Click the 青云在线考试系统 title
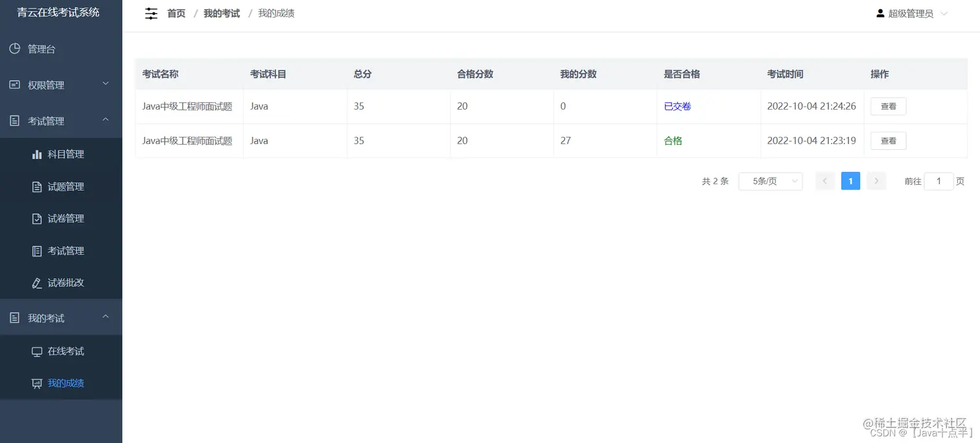This screenshot has height=443, width=980. click(x=58, y=12)
